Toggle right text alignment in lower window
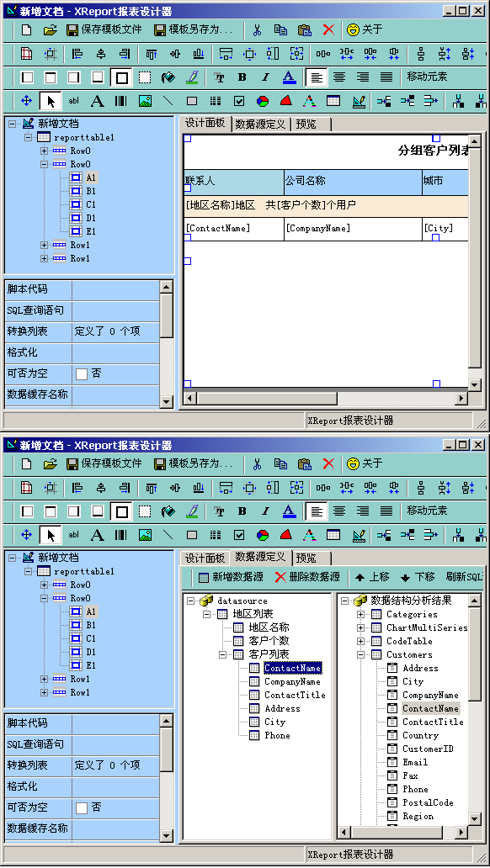The width and height of the screenshot is (490, 868). pyautogui.click(x=363, y=511)
